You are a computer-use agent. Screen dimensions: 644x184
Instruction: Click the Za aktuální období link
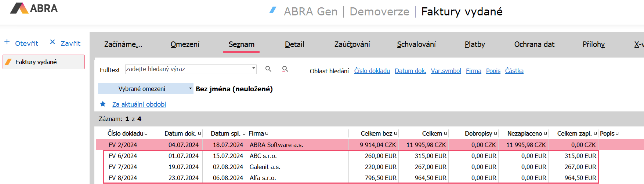coord(139,104)
